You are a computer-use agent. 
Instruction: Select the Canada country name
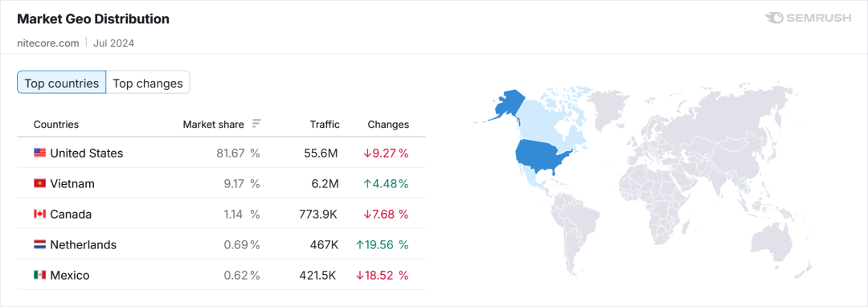[71, 214]
